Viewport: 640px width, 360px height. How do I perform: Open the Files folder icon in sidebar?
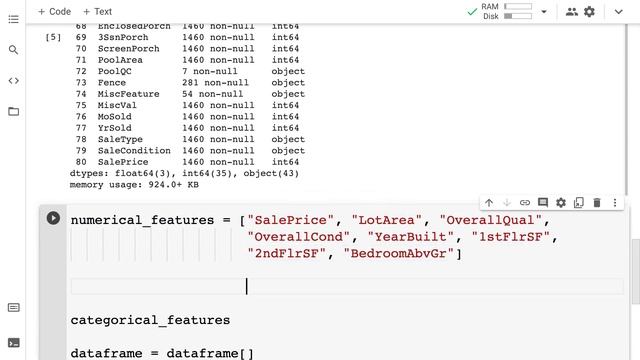[13, 111]
